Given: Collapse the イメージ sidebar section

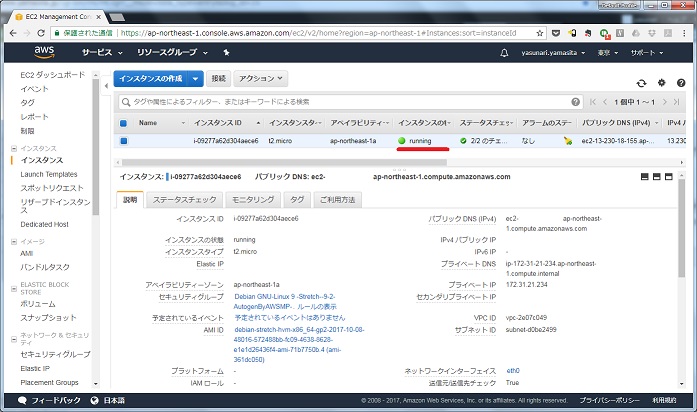Looking at the screenshot, I should pyautogui.click(x=14, y=242).
